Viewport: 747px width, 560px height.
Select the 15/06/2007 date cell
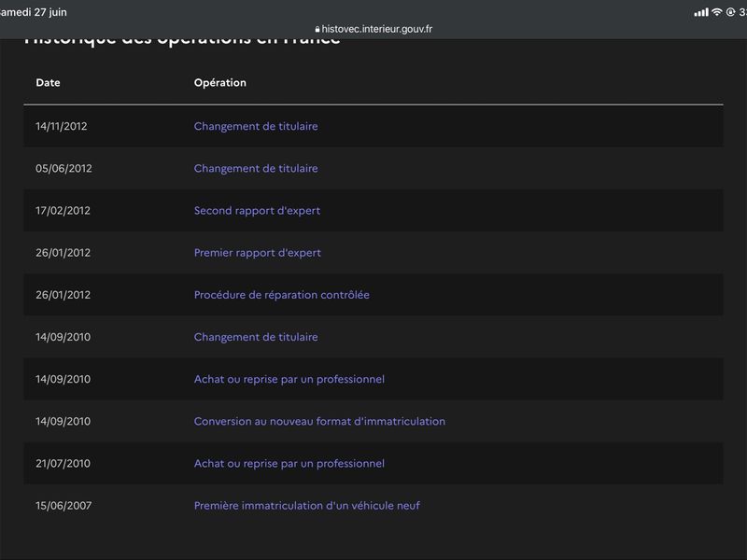(x=63, y=505)
